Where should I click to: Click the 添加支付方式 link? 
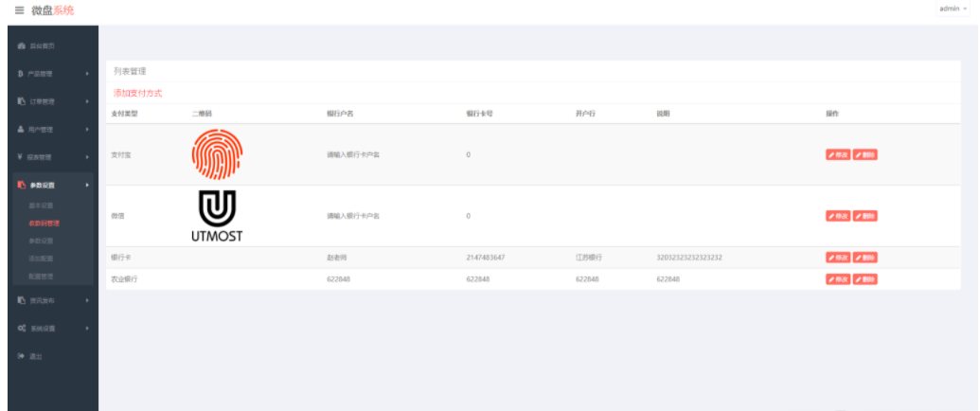click(137, 93)
